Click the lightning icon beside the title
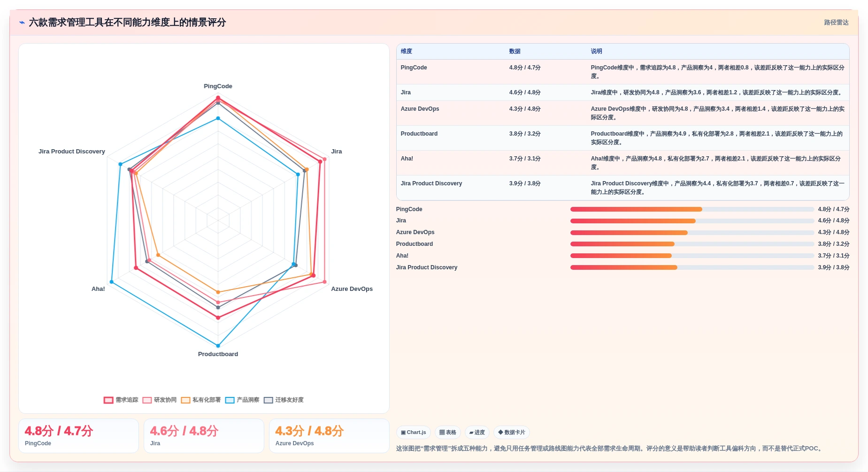Image resolution: width=868 pixels, height=472 pixels. [22, 23]
